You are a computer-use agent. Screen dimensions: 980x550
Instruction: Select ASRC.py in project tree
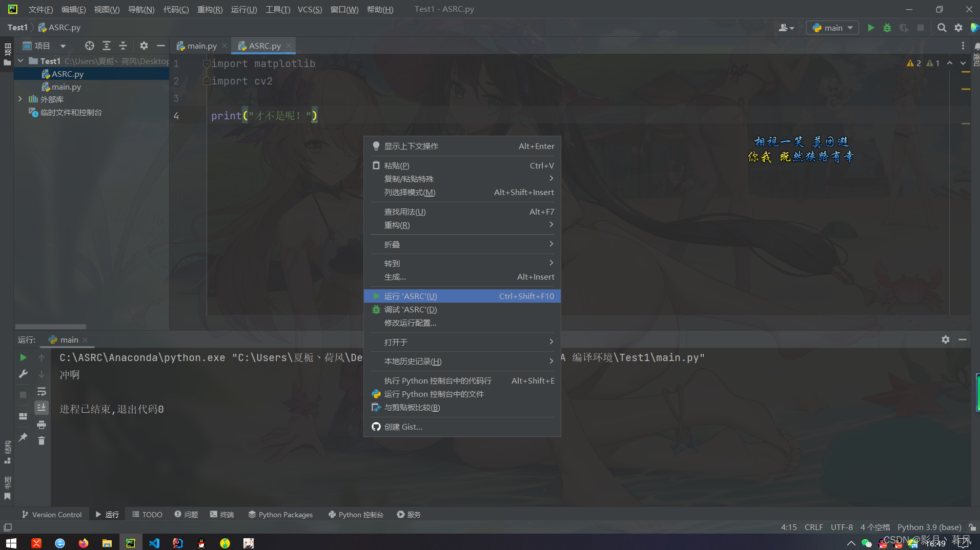(x=67, y=74)
